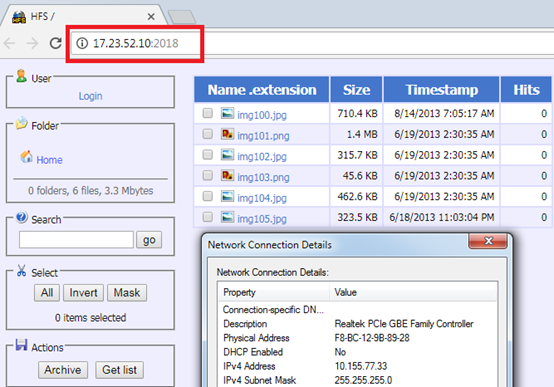Click the site info icon in address bar

(82, 43)
